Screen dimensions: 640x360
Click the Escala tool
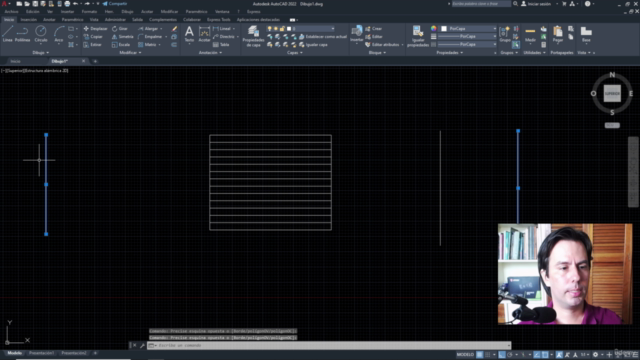[121, 44]
